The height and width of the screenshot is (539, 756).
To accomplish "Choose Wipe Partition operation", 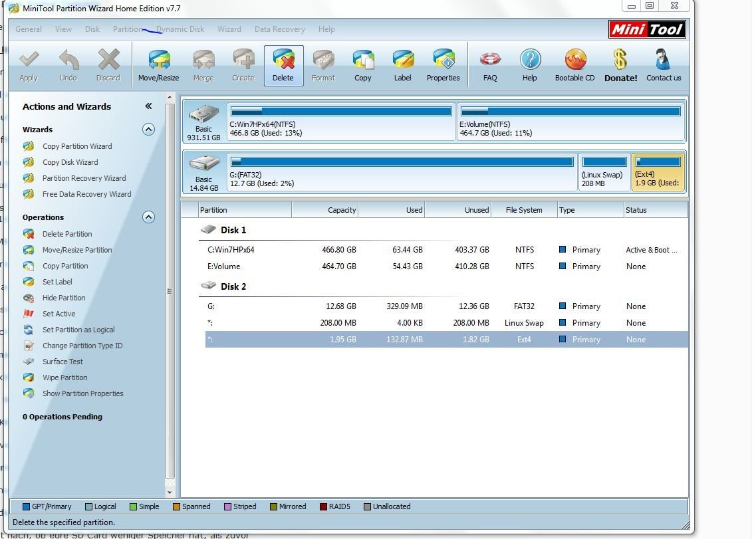I will [64, 377].
